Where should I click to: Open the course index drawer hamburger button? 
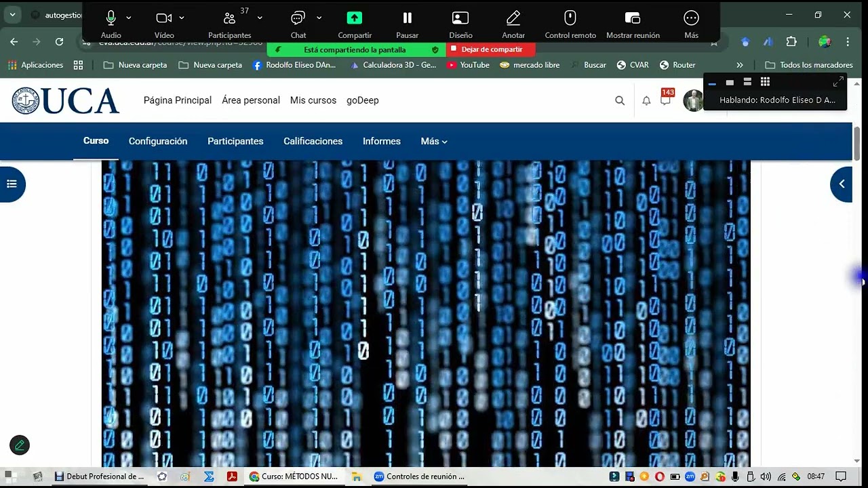tap(12, 184)
